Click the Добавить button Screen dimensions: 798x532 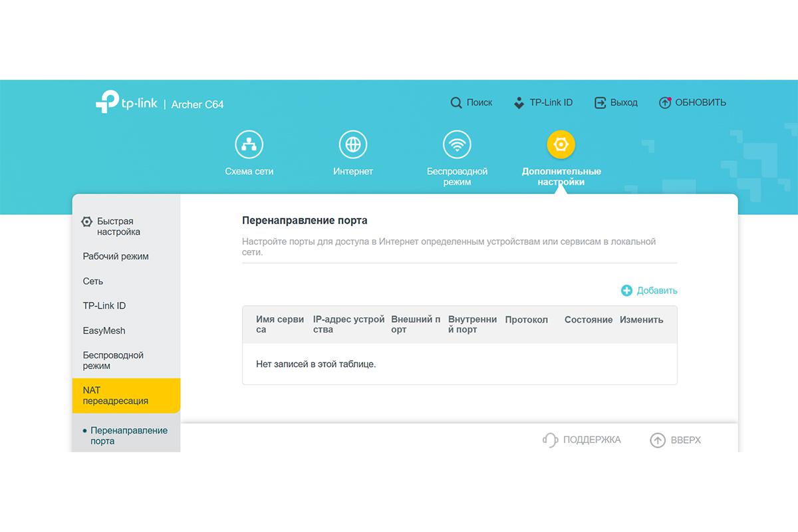click(650, 291)
